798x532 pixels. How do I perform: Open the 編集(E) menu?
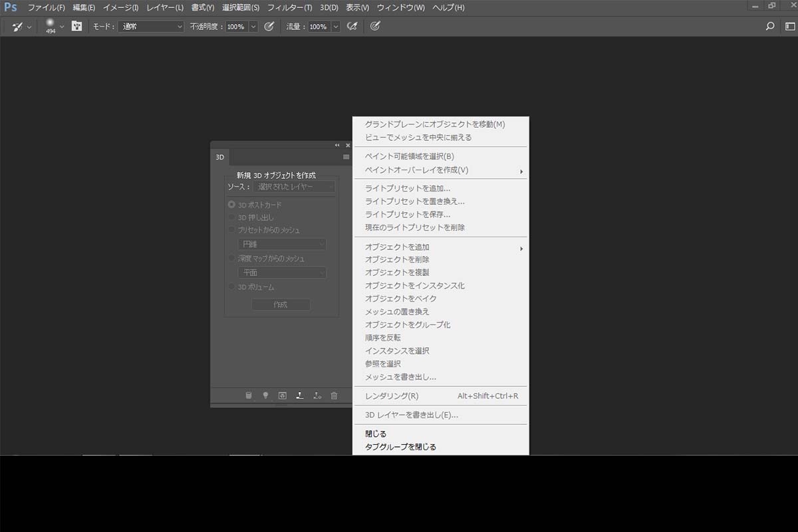pyautogui.click(x=84, y=7)
